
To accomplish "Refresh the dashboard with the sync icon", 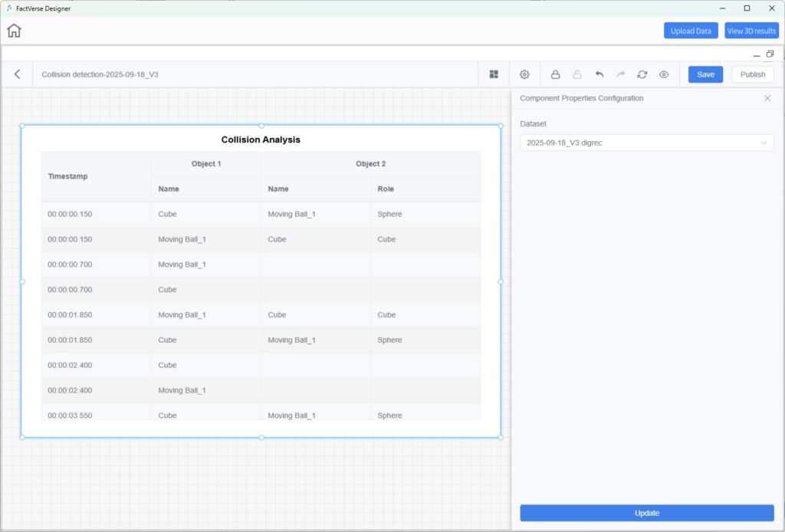I will 642,74.
